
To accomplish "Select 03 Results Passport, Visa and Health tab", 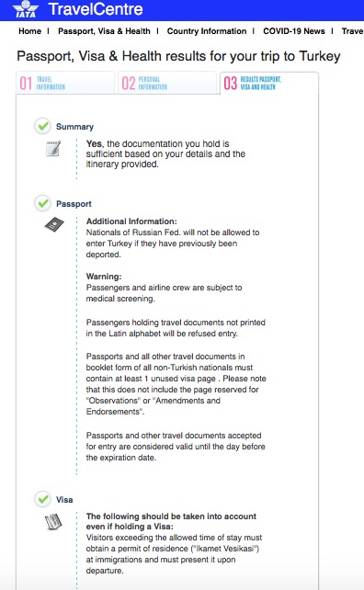I will (x=269, y=83).
